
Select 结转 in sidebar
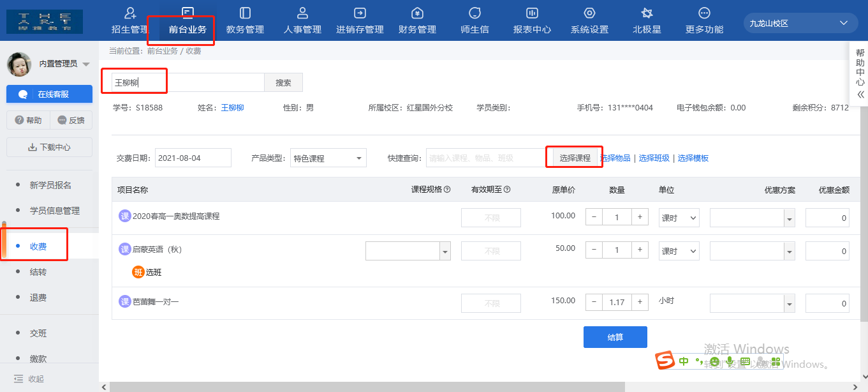point(38,272)
